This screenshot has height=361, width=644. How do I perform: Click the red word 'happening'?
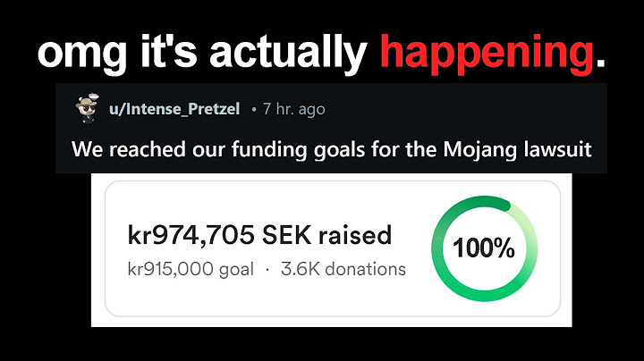tap(487, 53)
